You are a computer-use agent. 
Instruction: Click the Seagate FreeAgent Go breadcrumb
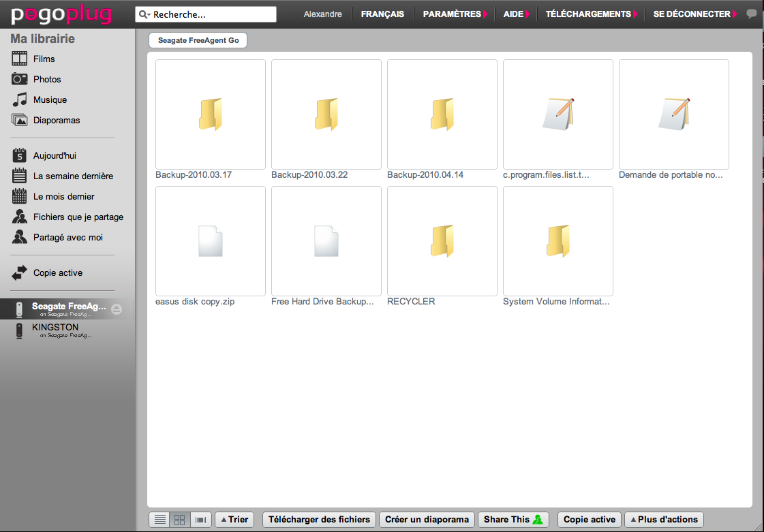(x=198, y=40)
